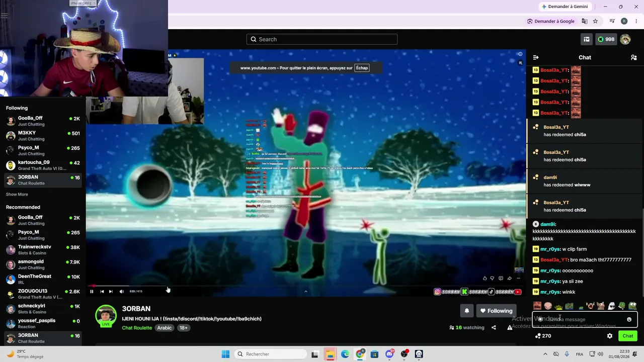Report the stream with the warning icon
Image resolution: width=644 pixels, height=362 pixels.
pyautogui.click(x=510, y=328)
